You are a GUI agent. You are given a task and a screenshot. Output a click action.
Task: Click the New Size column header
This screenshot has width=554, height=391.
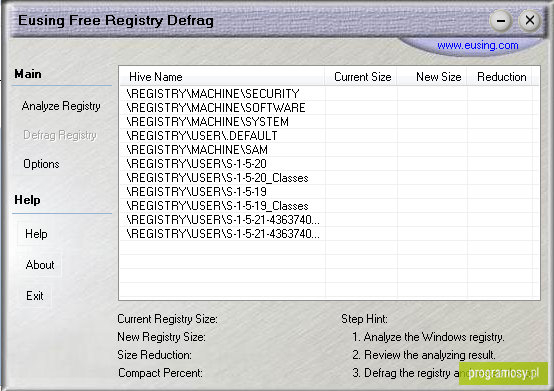[x=432, y=77]
